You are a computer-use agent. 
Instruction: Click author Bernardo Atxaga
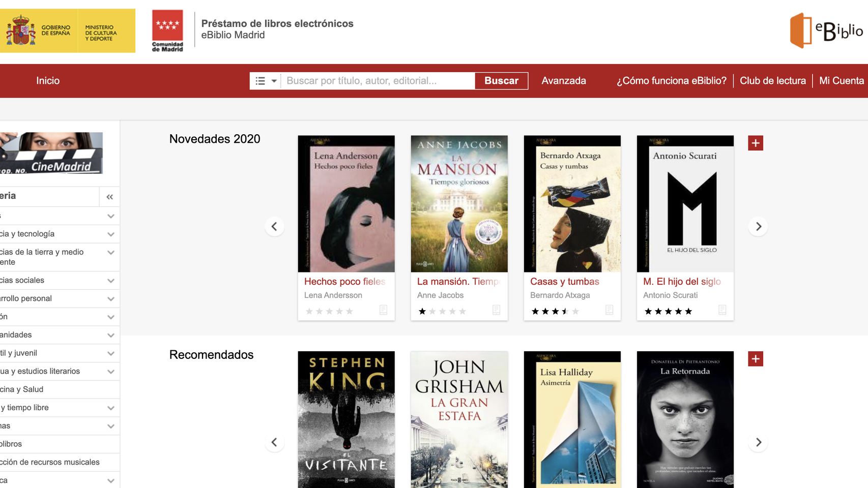tap(560, 295)
